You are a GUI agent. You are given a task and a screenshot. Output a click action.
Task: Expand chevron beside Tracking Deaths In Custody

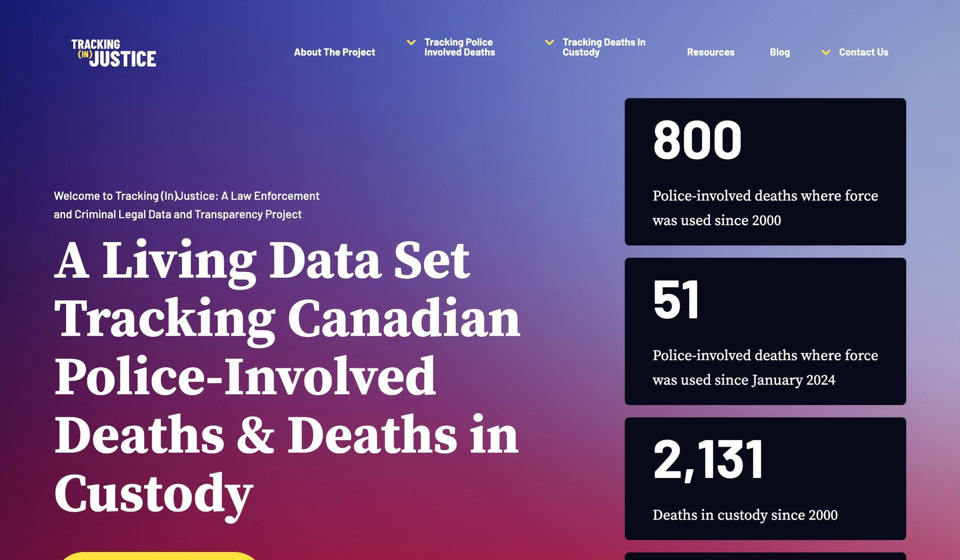(549, 42)
